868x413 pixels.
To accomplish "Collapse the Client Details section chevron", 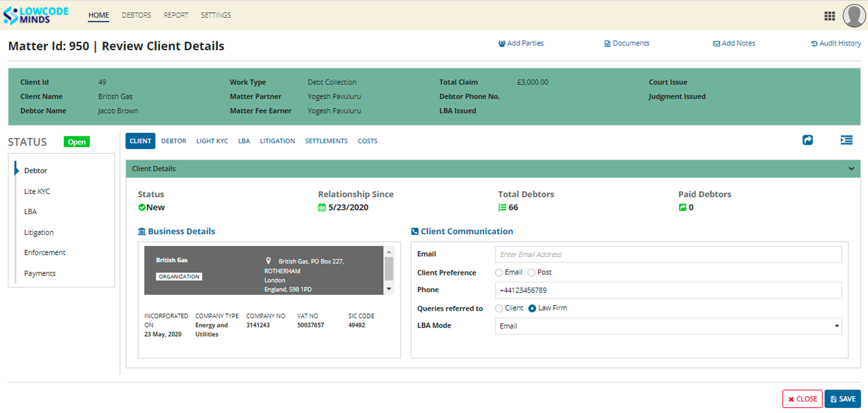I will [851, 169].
